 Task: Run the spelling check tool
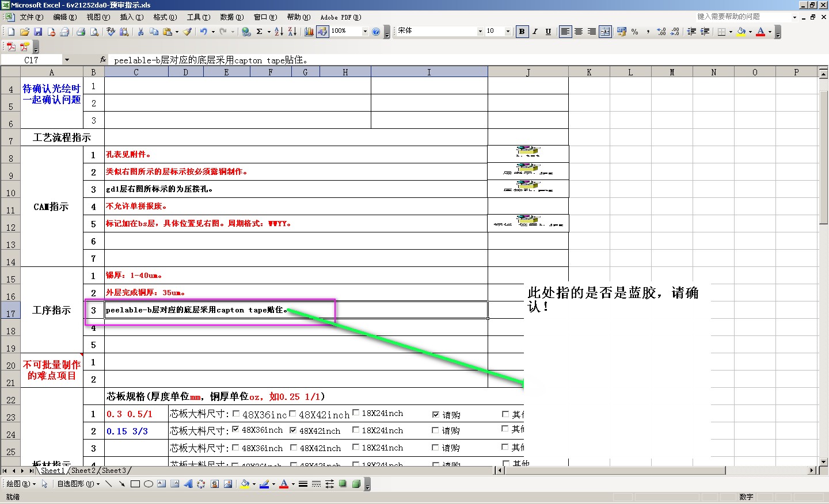point(111,32)
